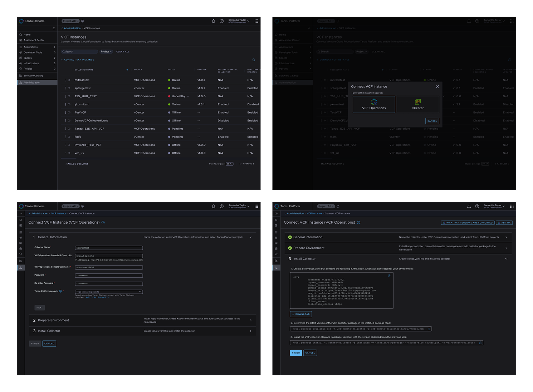Open Software Catalog in the expanded sidebar

point(37,76)
